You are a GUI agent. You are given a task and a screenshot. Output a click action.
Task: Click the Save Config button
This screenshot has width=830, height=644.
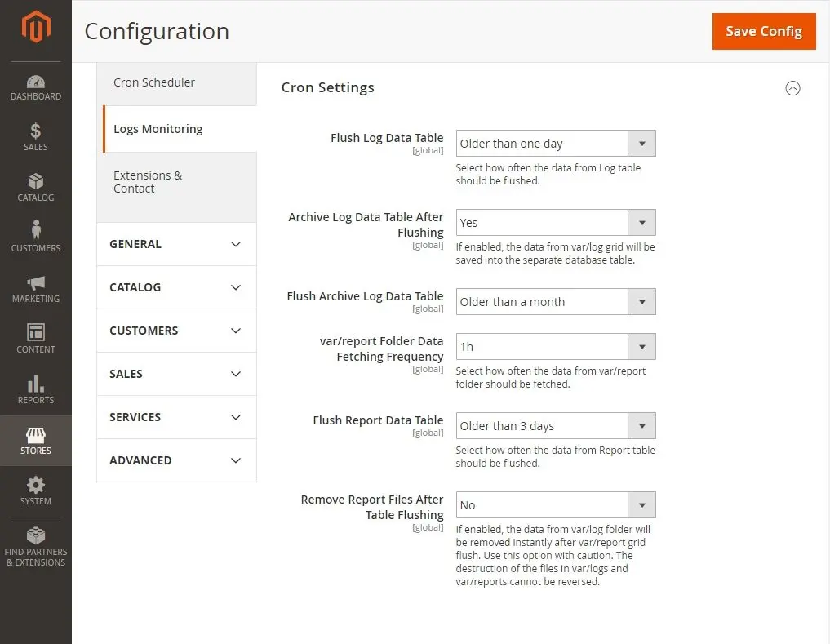(763, 31)
